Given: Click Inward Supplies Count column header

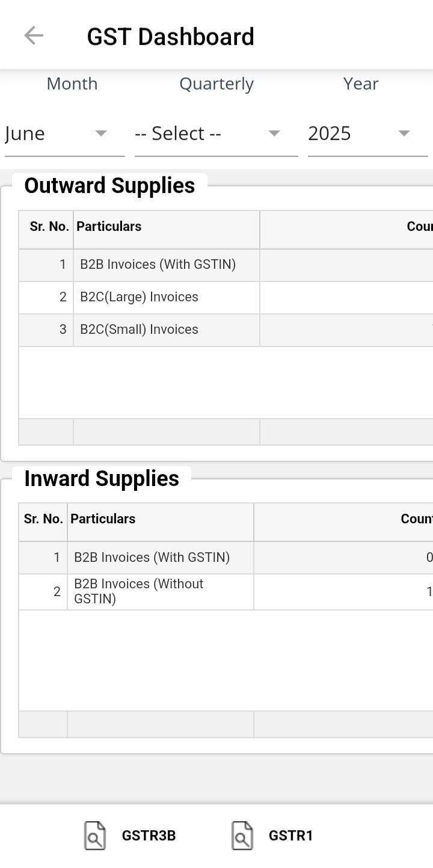Looking at the screenshot, I should click(416, 519).
